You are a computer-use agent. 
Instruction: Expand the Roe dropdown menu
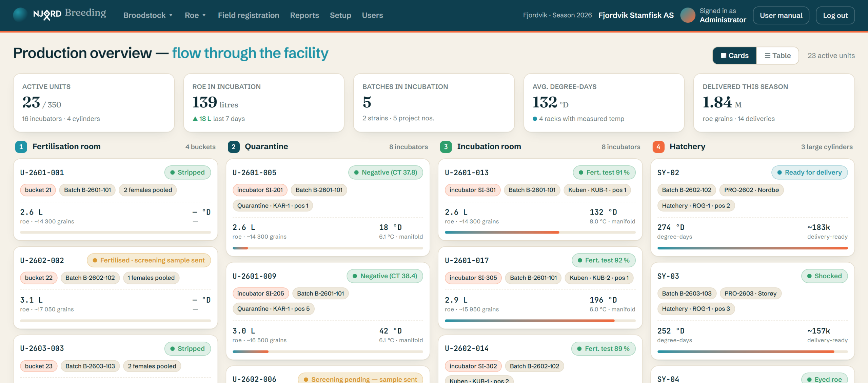coord(195,15)
